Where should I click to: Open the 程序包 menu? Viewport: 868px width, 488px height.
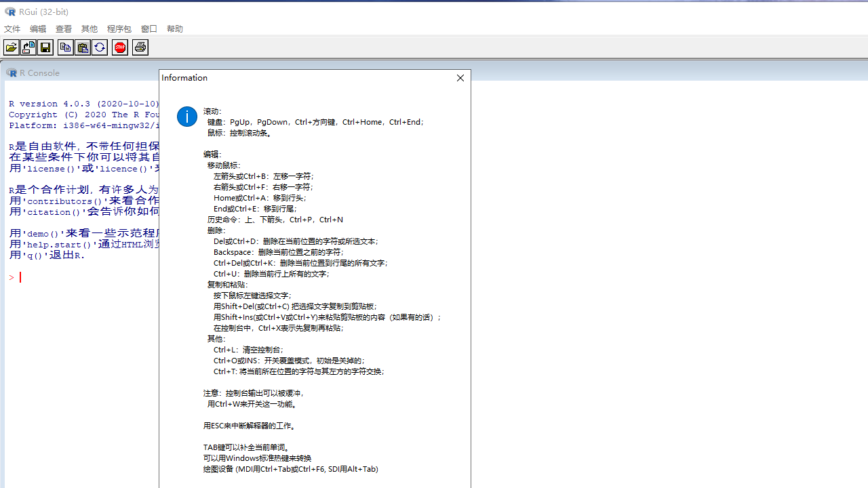119,28
